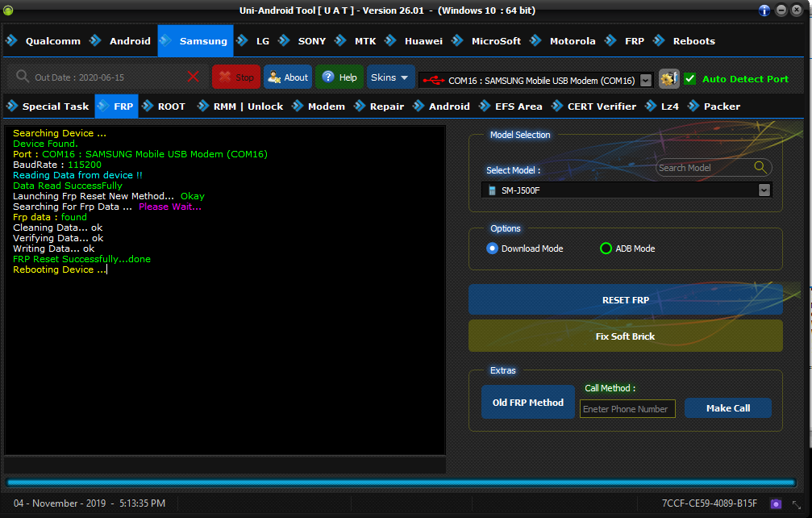Switch to the Modem sub-tab

(319, 107)
